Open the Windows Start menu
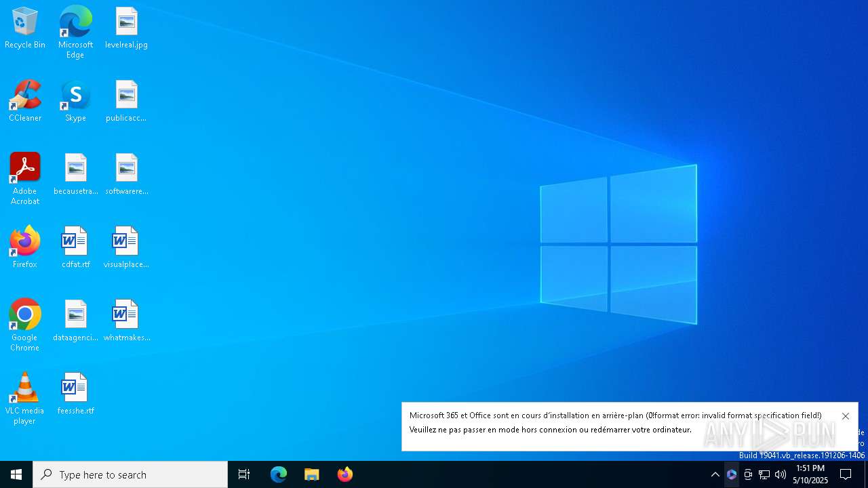The width and height of the screenshot is (868, 488). tap(16, 474)
